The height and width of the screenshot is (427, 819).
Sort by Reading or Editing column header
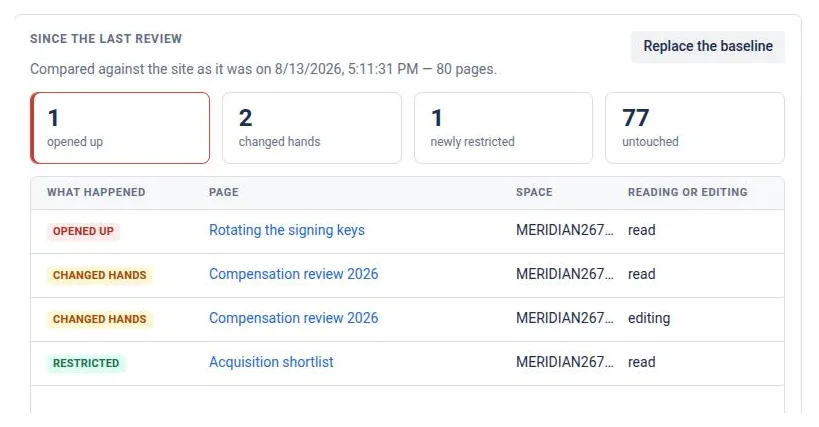point(687,192)
